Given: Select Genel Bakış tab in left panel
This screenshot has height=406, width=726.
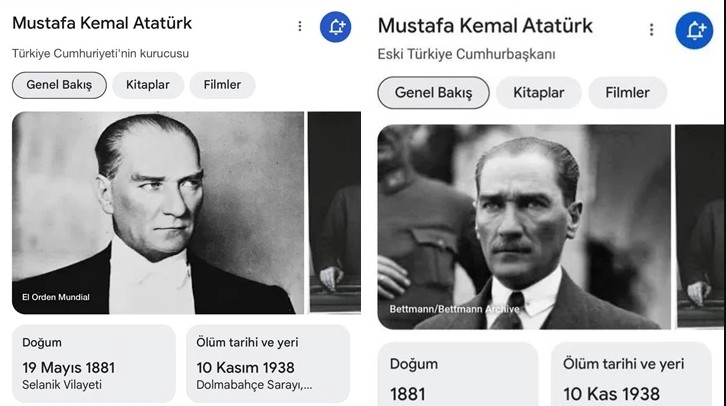Looking at the screenshot, I should click(59, 85).
